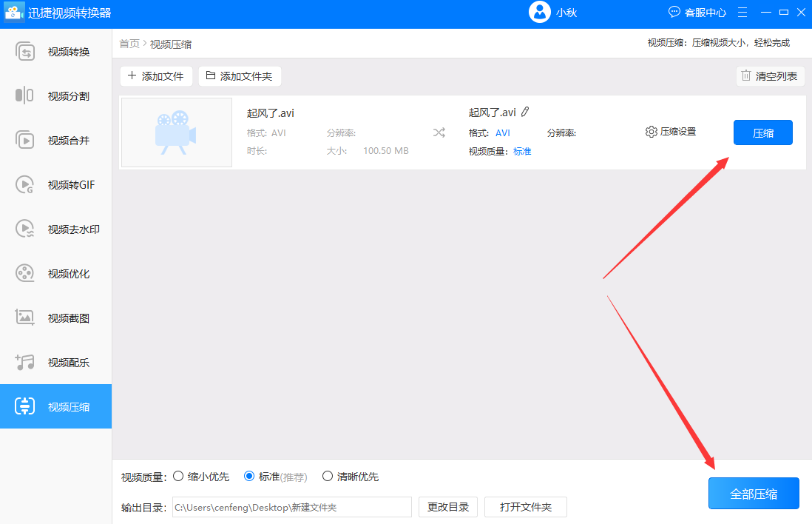The height and width of the screenshot is (524, 812).
Task: Click the app logo in title bar
Action: pyautogui.click(x=14, y=13)
